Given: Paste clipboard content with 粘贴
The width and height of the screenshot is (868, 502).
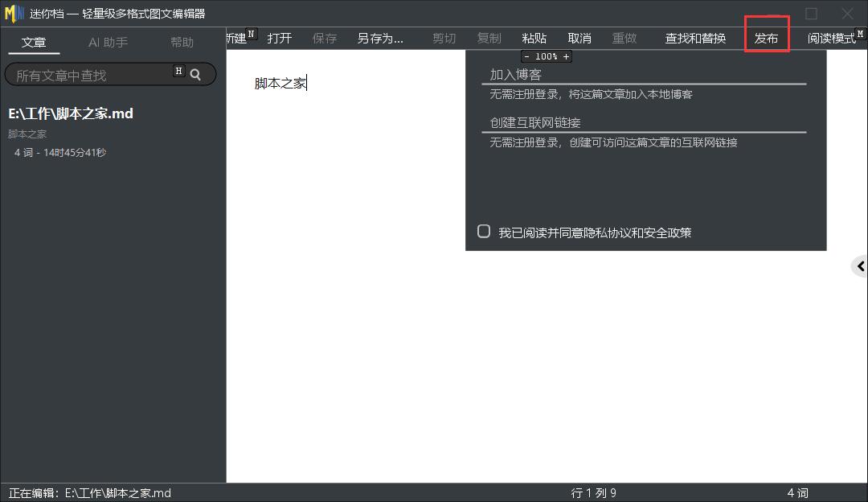Looking at the screenshot, I should tap(534, 37).
